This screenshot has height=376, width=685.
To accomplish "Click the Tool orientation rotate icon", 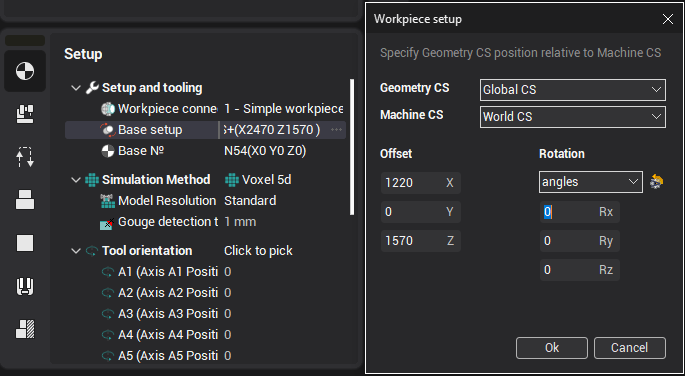I will click(92, 251).
